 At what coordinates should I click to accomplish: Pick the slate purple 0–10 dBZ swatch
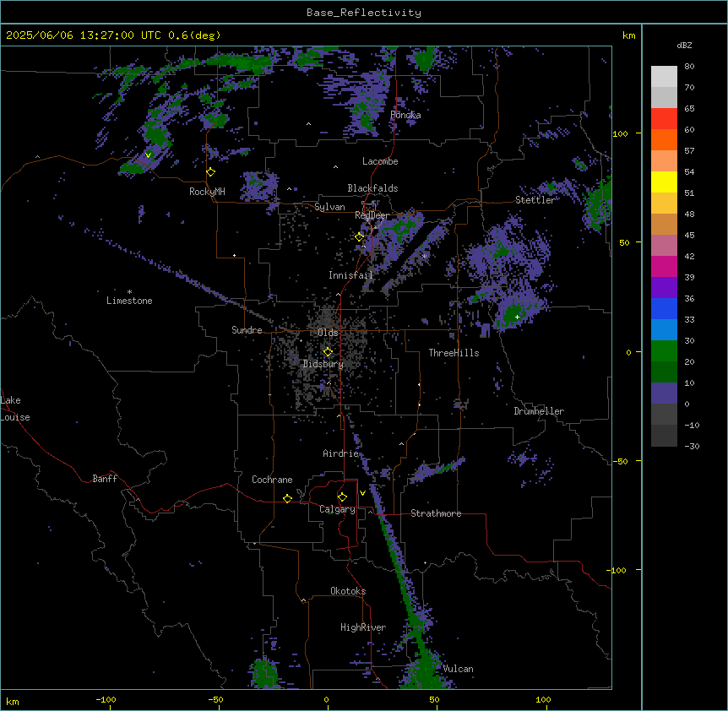click(664, 393)
